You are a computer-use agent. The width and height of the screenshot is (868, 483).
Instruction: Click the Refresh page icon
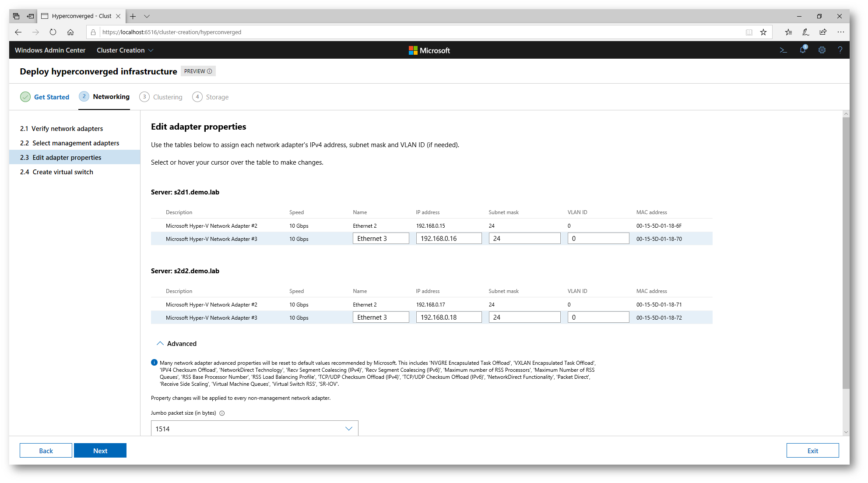click(53, 32)
